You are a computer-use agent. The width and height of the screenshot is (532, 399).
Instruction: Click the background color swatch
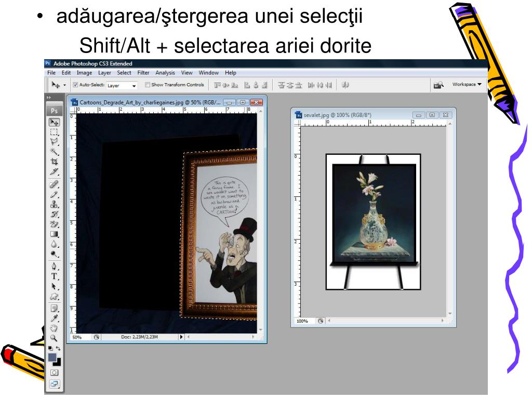click(58, 363)
